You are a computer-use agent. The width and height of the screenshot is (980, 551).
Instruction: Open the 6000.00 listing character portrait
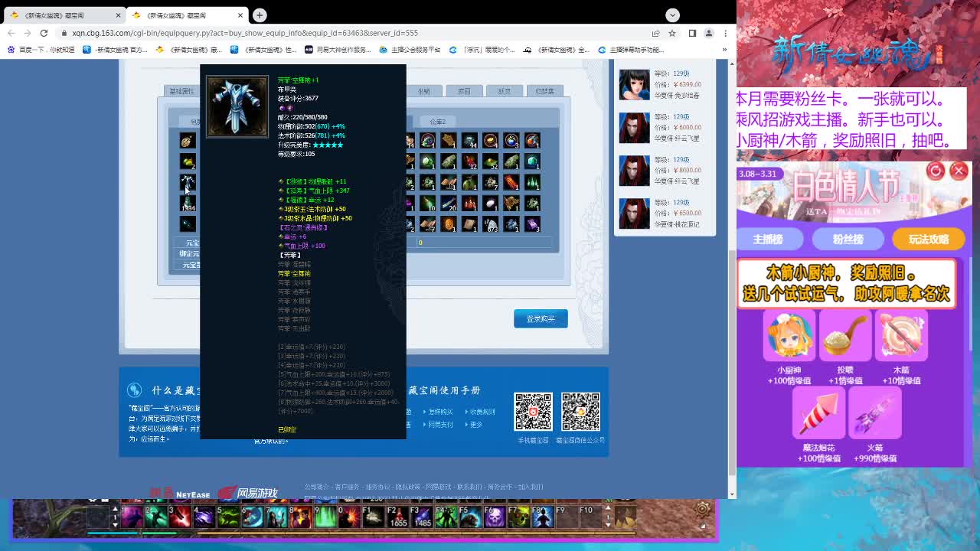coord(634,128)
